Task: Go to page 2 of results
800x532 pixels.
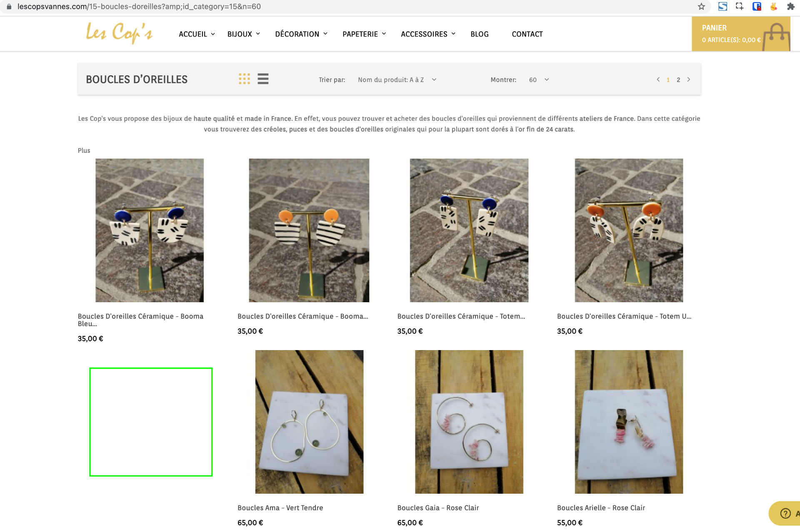Action: (678, 80)
